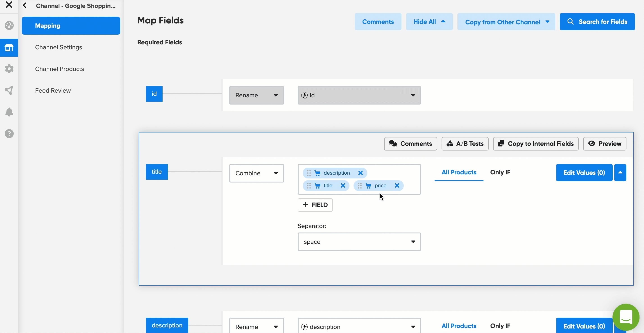Open Channel Settings
This screenshot has height=333, width=644.
(x=59, y=47)
